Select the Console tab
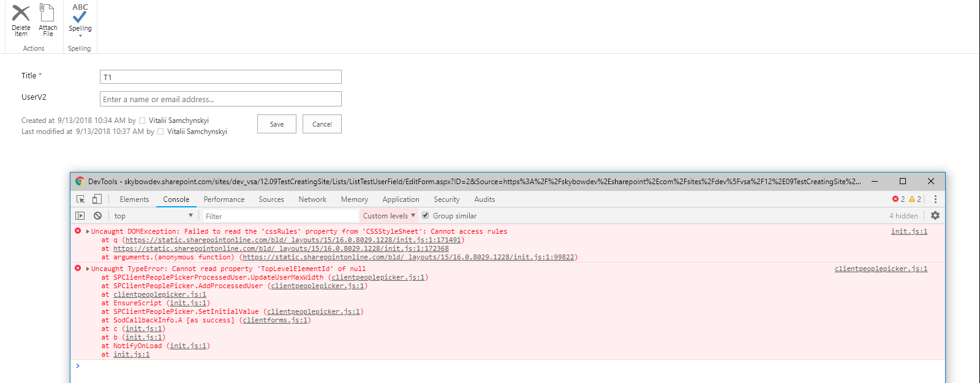This screenshot has width=980, height=383. 176,199
